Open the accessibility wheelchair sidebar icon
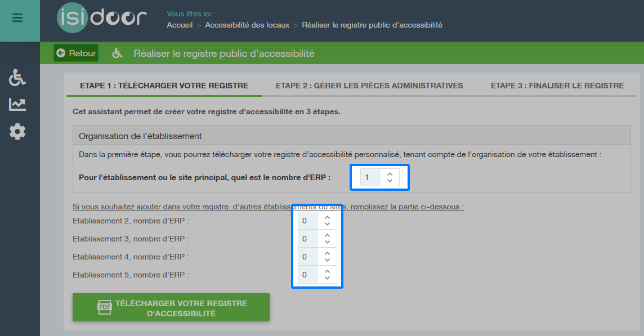This screenshot has height=336, width=644. pos(17,78)
